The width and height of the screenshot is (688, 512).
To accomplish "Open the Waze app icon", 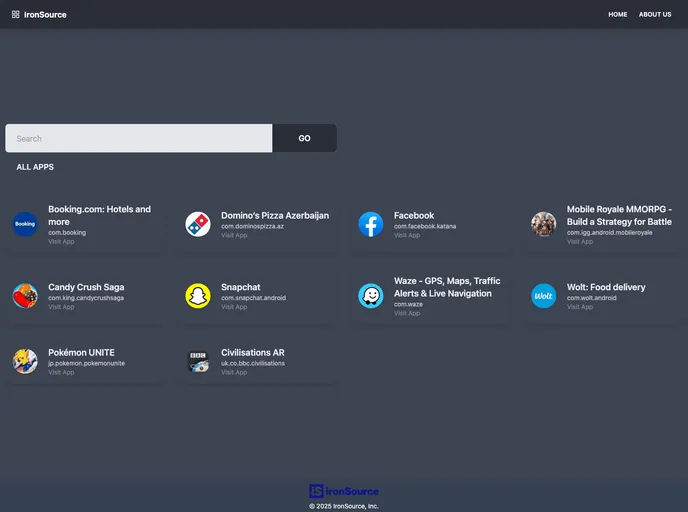I will (x=371, y=296).
